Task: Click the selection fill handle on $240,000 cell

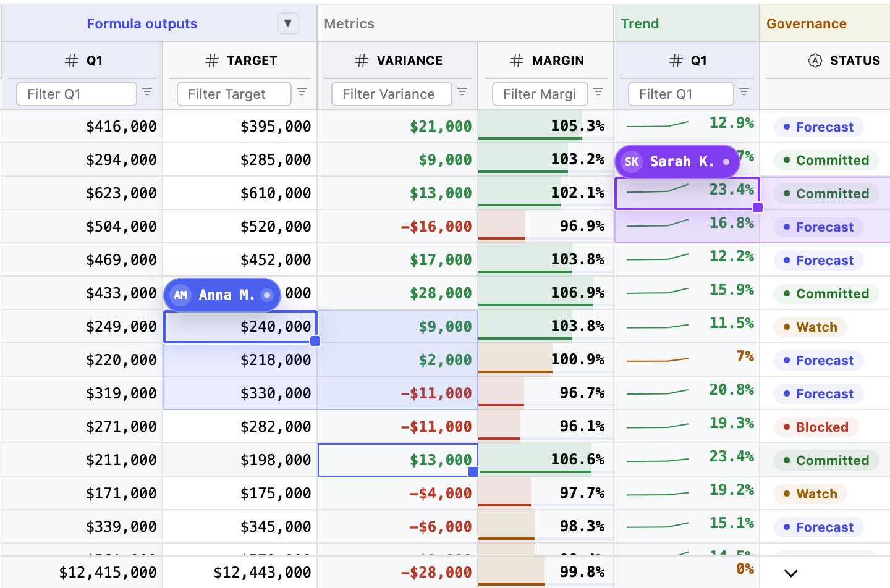Action: click(x=315, y=341)
